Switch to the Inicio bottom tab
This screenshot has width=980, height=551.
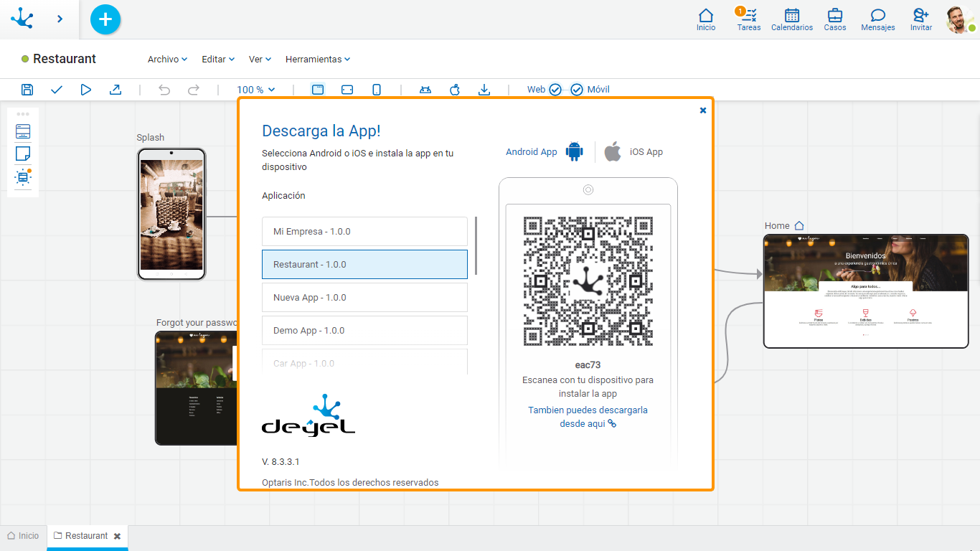(23, 536)
